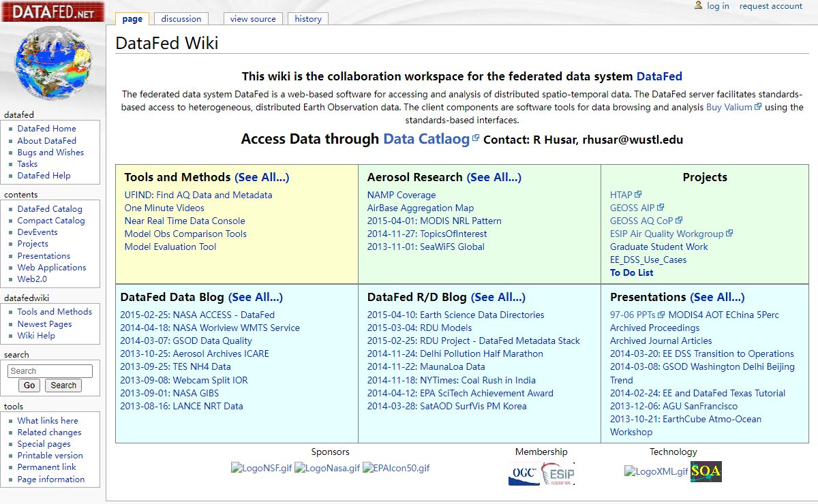This screenshot has width=818, height=504.
Task: Click the OGC membership logo
Action: (x=524, y=474)
